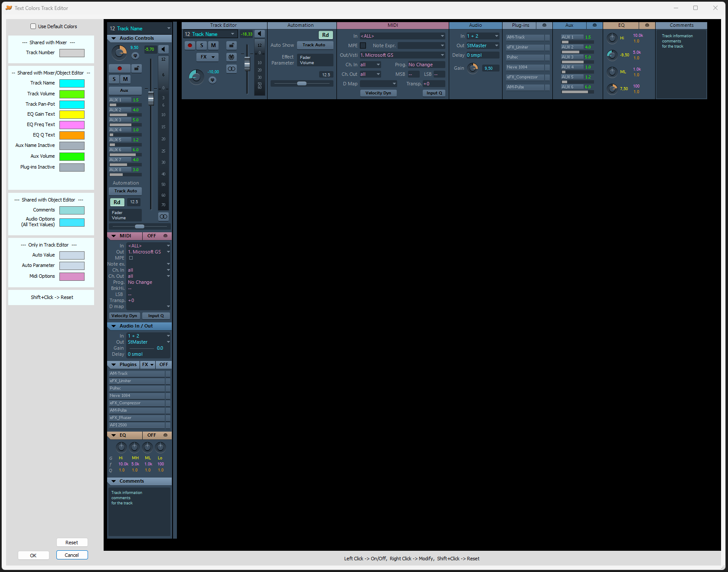Open the 12 Track Name dropdown in the Track Editor panel

[x=210, y=34]
